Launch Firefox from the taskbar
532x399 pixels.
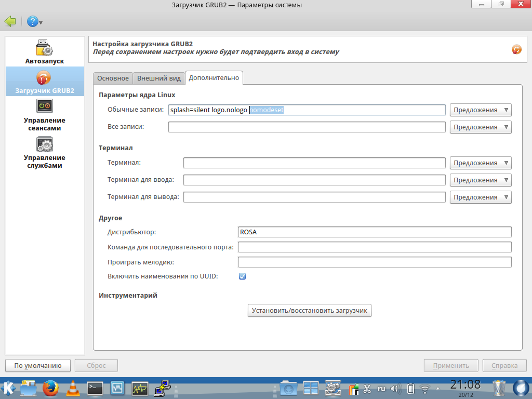tap(50, 389)
